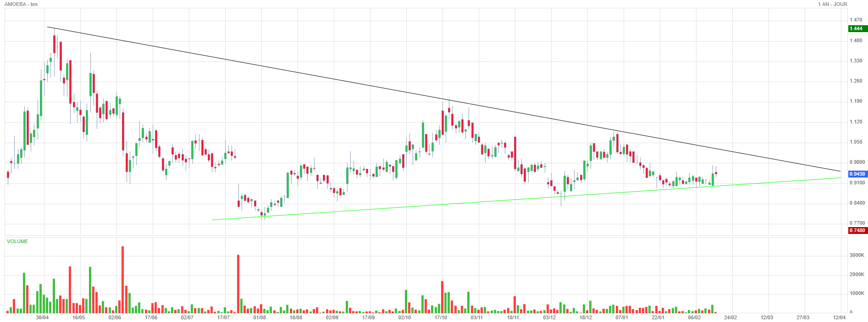The width and height of the screenshot is (868, 322).
Task: Click the AMOEBA - brs chart title
Action: tap(21, 4)
